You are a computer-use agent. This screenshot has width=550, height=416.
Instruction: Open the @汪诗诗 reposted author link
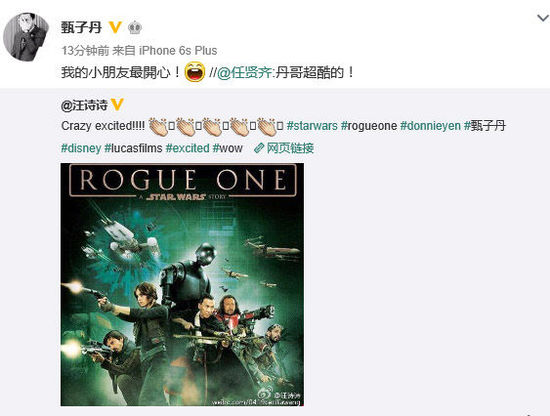coord(84,105)
